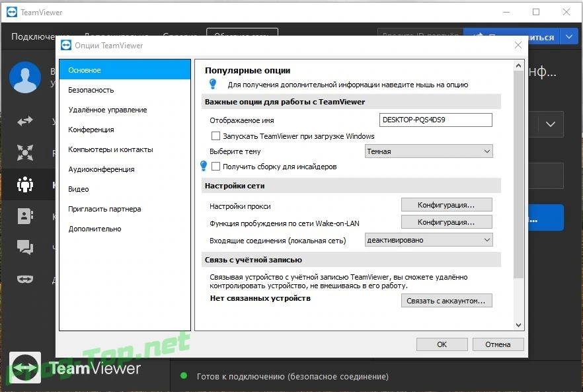Screen dimensions: 583x392
Task: Click the Remote Control arrows sidebar icon
Action: click(25, 121)
